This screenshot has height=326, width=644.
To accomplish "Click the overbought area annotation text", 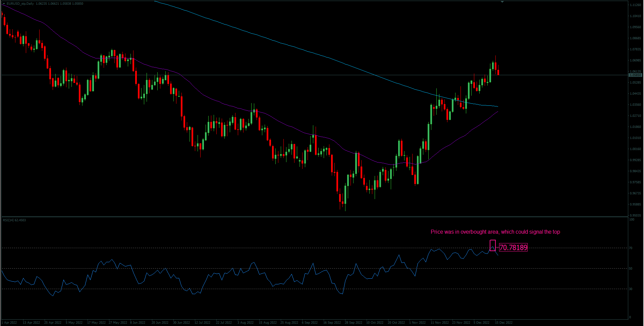I will pyautogui.click(x=495, y=232).
